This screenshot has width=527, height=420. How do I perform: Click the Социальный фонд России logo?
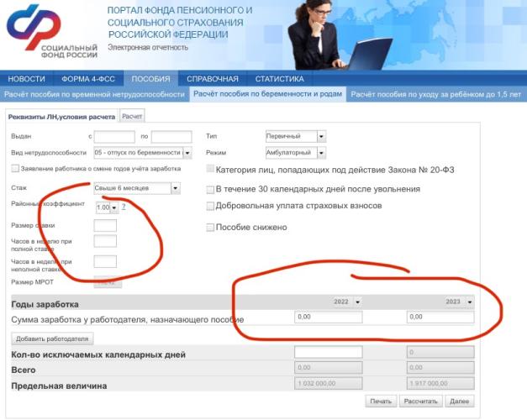[52, 32]
